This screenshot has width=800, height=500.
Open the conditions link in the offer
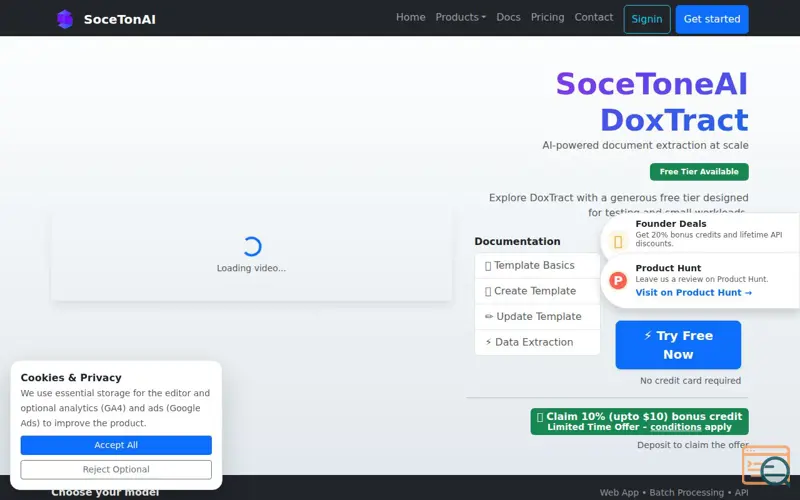click(x=676, y=427)
